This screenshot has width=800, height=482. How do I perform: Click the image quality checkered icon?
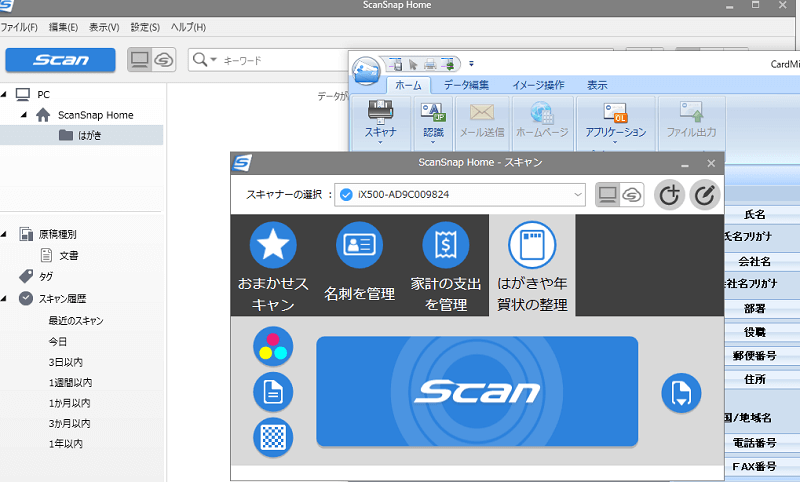[x=273, y=437]
